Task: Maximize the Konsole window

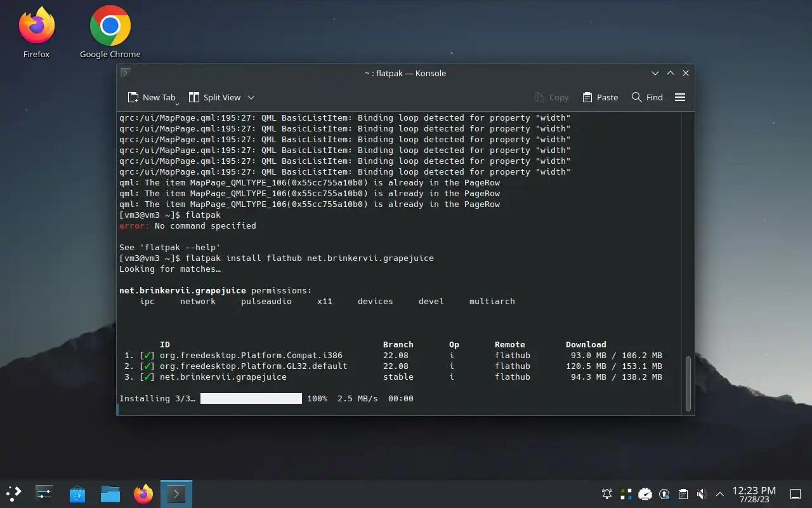Action: 671,73
